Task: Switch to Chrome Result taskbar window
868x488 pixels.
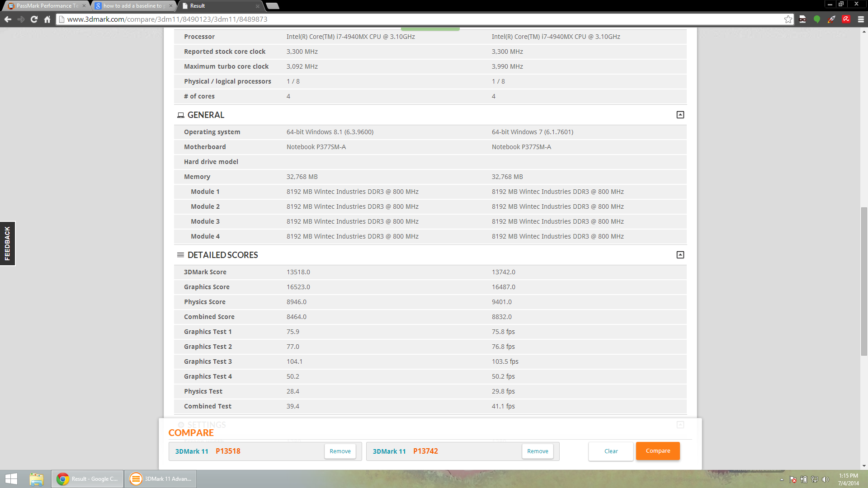Action: 87,479
